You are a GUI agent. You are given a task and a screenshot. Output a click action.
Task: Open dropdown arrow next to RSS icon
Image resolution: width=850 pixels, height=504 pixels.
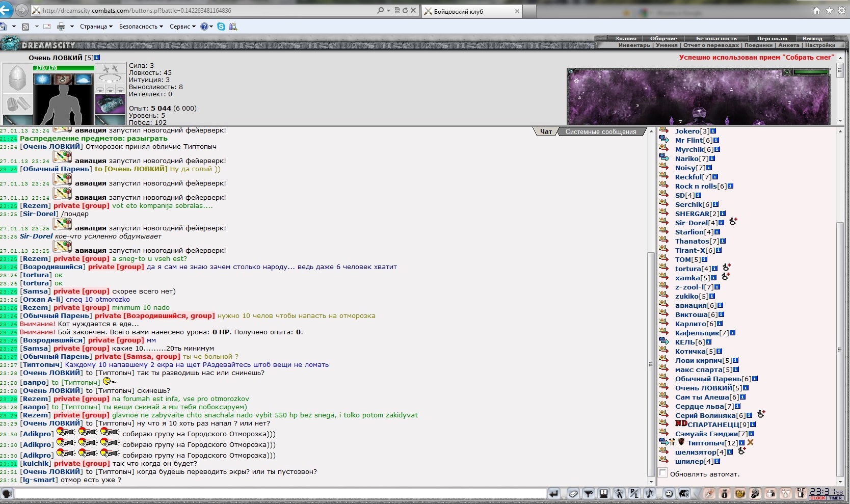36,26
